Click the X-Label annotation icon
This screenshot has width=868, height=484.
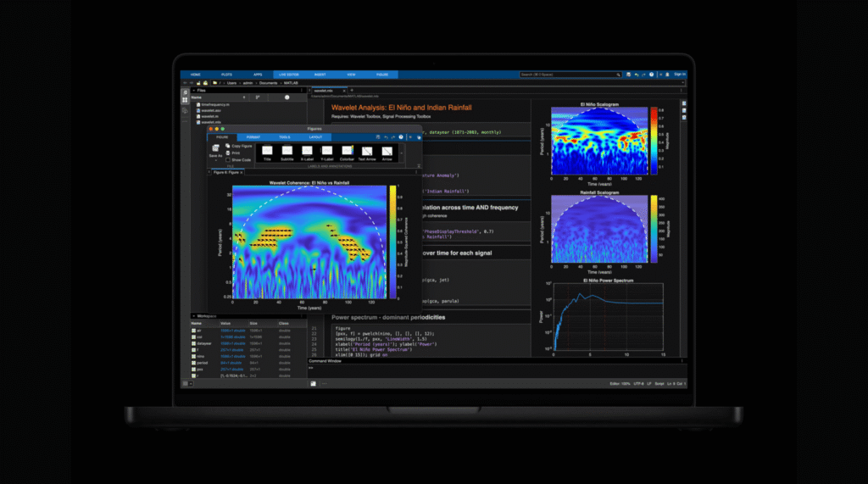pos(307,152)
